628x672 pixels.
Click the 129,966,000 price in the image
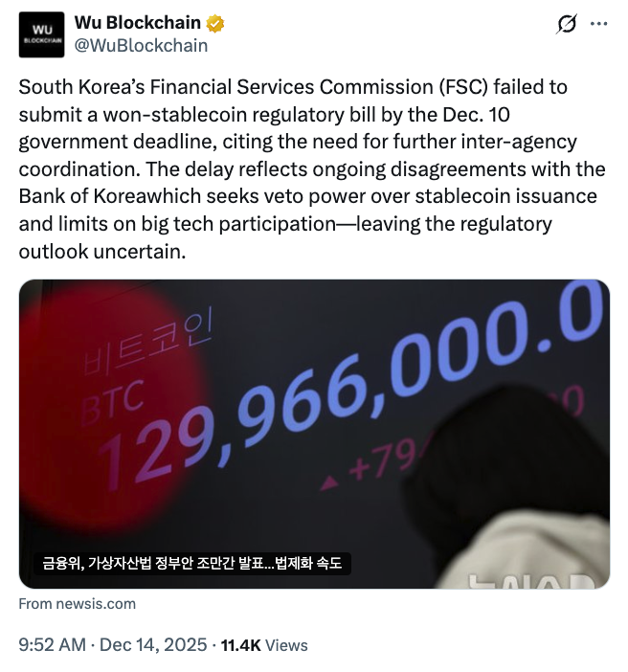[354, 392]
